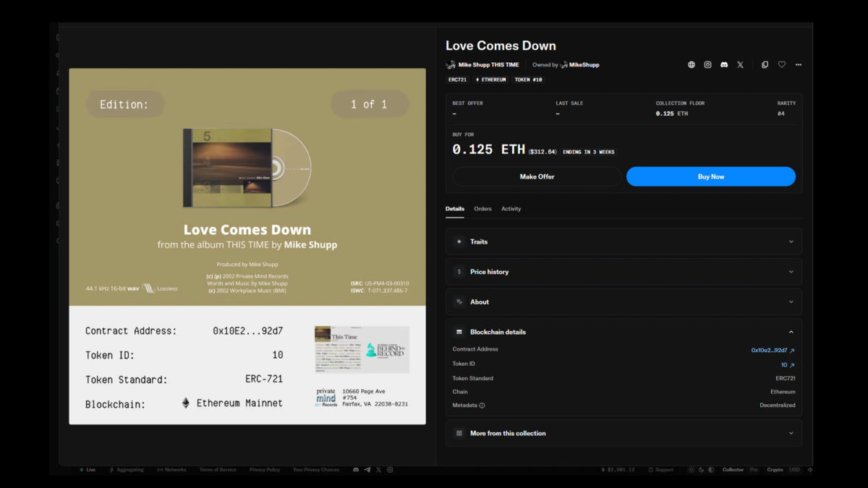
Task: Expand More from this collection
Action: coord(624,434)
